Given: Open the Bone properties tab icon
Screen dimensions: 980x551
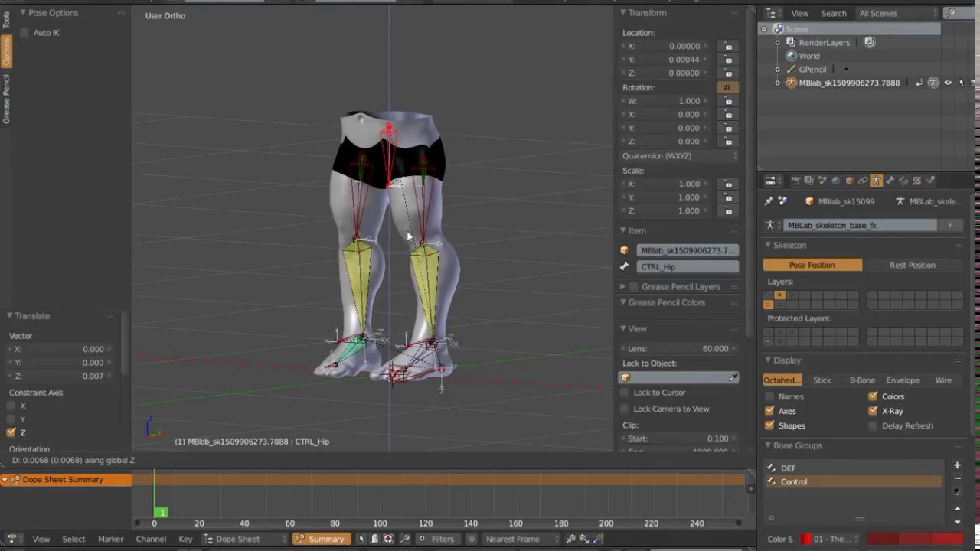Looking at the screenshot, I should (x=890, y=181).
